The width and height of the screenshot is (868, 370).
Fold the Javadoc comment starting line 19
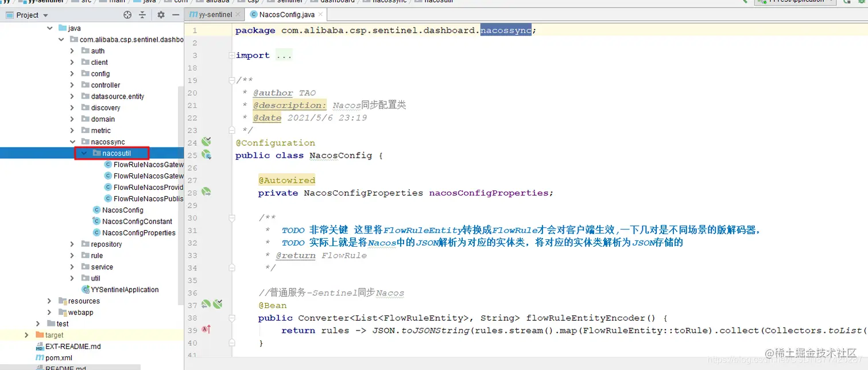(x=231, y=80)
